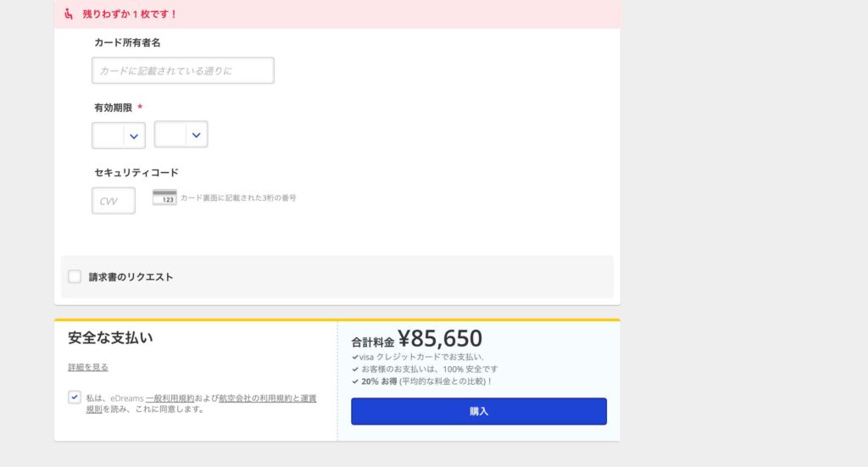Click the checkmark beside the visa payment line
Viewport: 868px width, 467px height.
click(x=355, y=358)
